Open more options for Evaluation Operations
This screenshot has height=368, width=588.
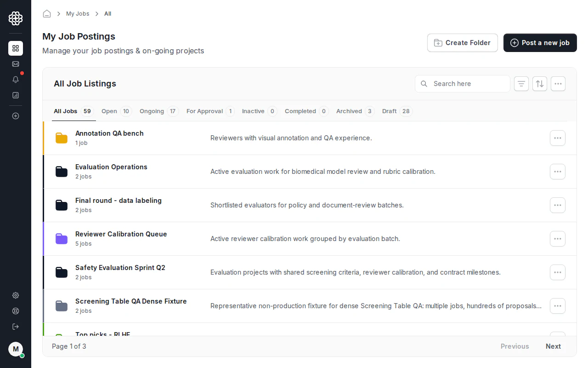point(558,172)
